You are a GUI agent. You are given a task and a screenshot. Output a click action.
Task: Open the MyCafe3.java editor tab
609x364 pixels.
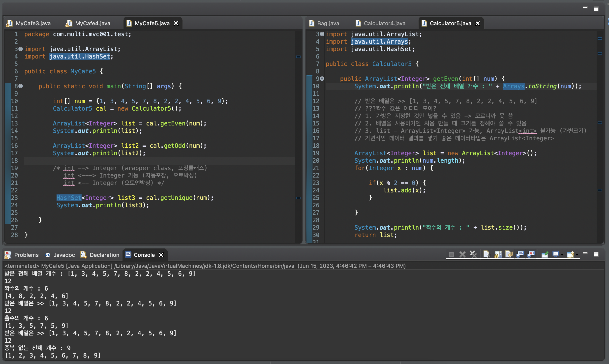click(33, 23)
